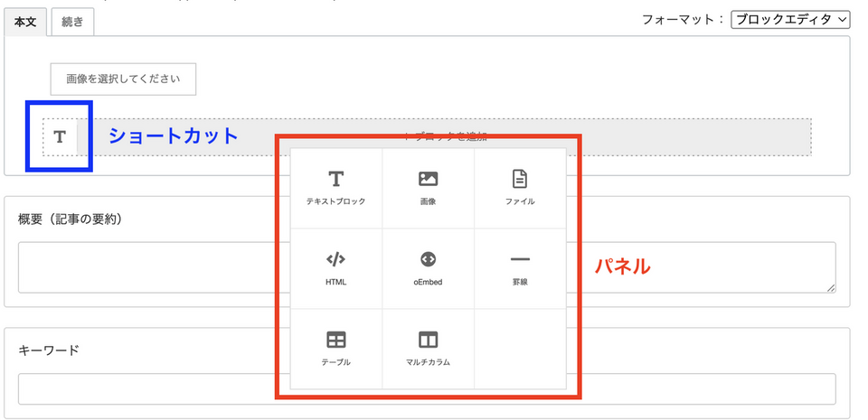Add a テーブル block from the panel

[x=336, y=348]
